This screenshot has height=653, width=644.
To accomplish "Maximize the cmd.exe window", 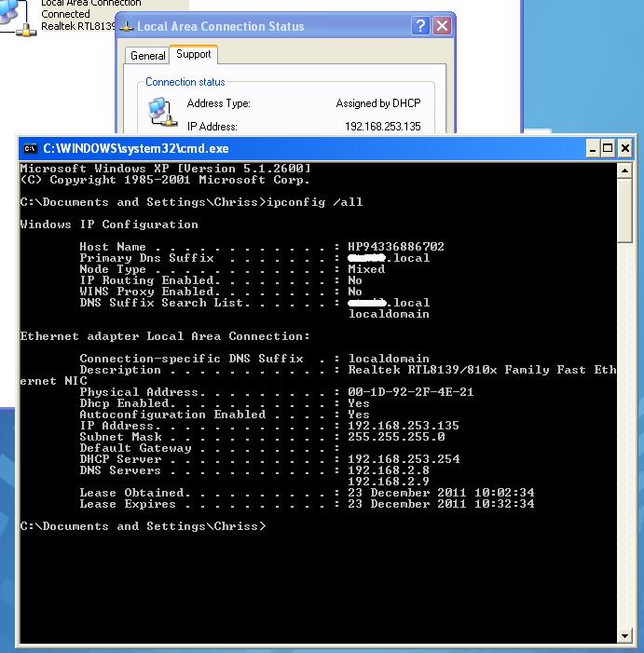I will tap(608, 149).
